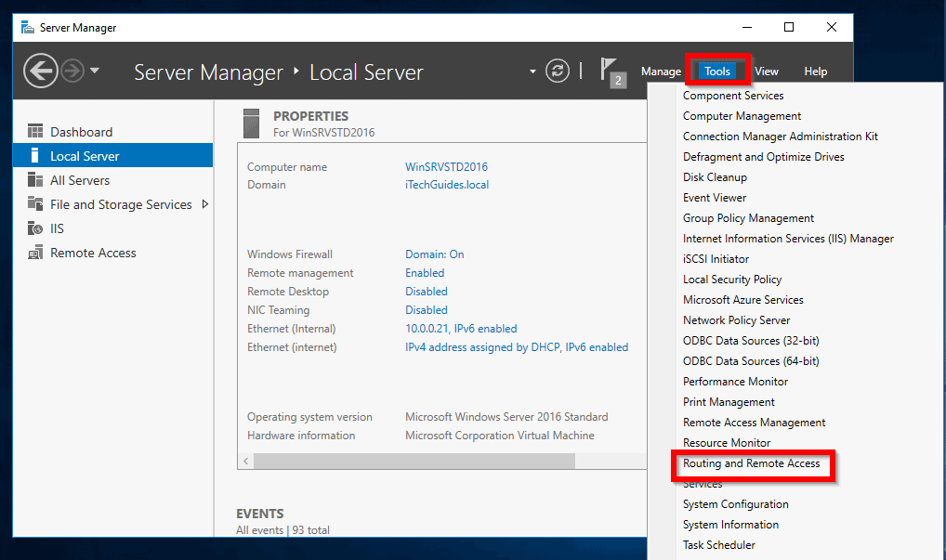Select the Remote Access sidebar icon

pyautogui.click(x=35, y=253)
